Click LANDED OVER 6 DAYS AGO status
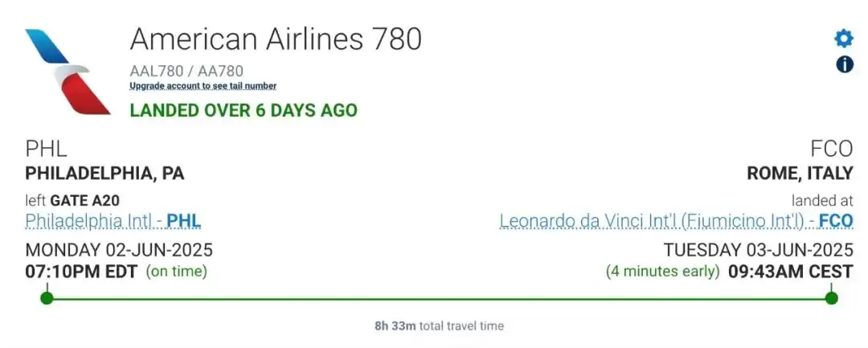The image size is (868, 348). pos(244,110)
